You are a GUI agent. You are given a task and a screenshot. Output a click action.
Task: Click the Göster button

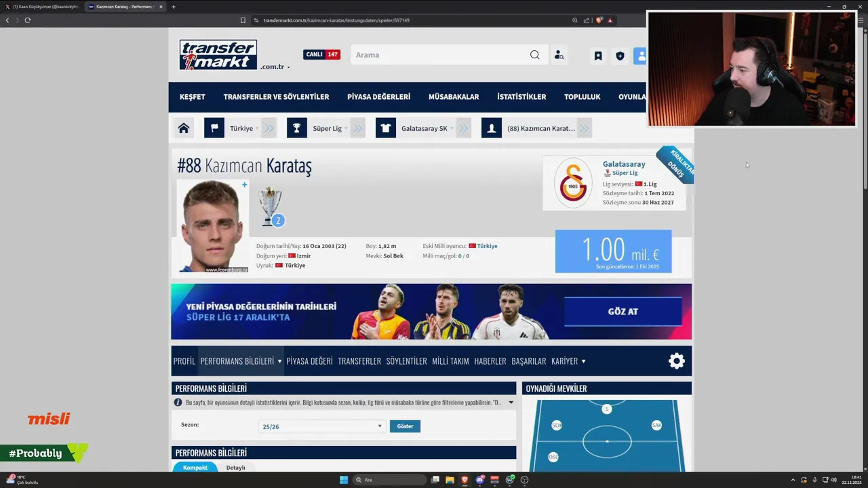pos(405,426)
